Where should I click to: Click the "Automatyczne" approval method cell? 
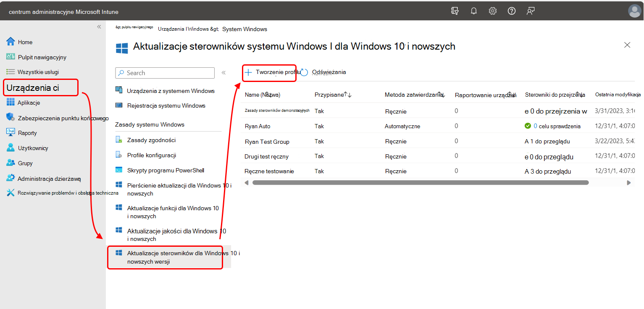pos(402,126)
